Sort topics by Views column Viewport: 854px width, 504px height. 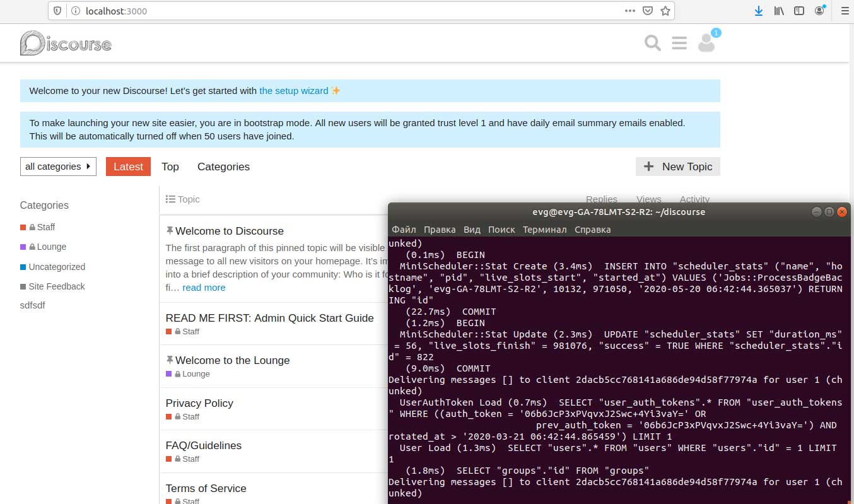(x=648, y=199)
